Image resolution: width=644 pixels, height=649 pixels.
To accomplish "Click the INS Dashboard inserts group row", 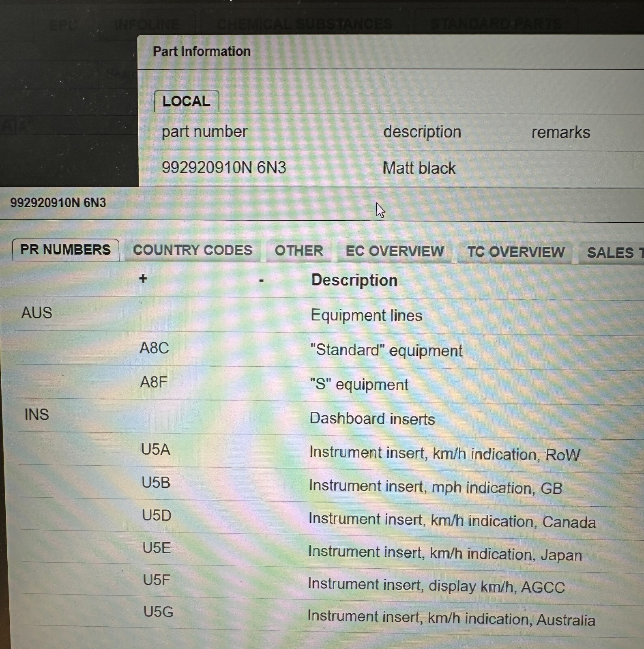I will pos(372,419).
